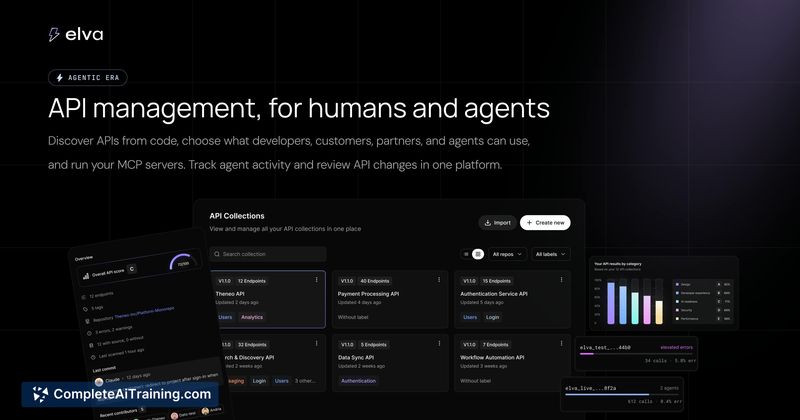
Task: Select the Analytics label on Theneo API
Action: tap(252, 317)
